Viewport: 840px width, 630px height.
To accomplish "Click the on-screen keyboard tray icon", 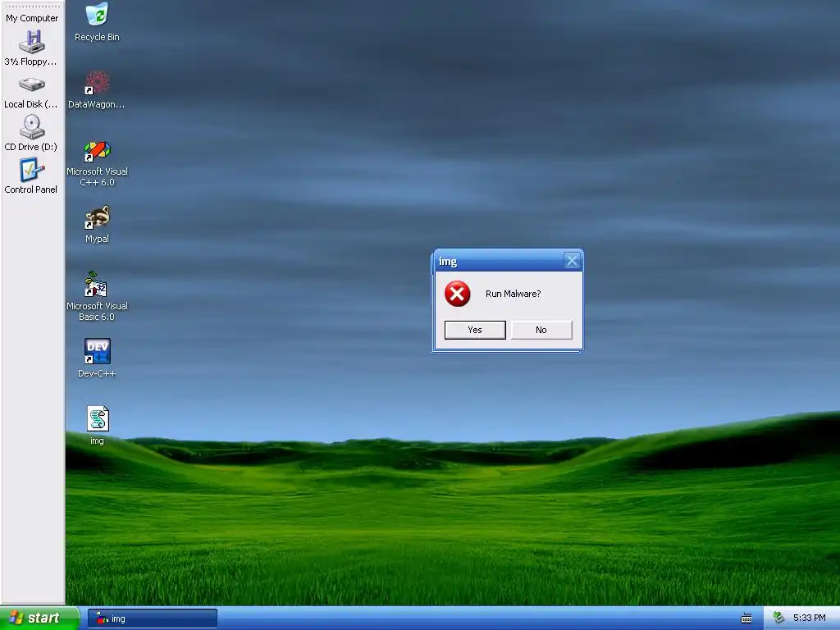I will coord(746,619).
